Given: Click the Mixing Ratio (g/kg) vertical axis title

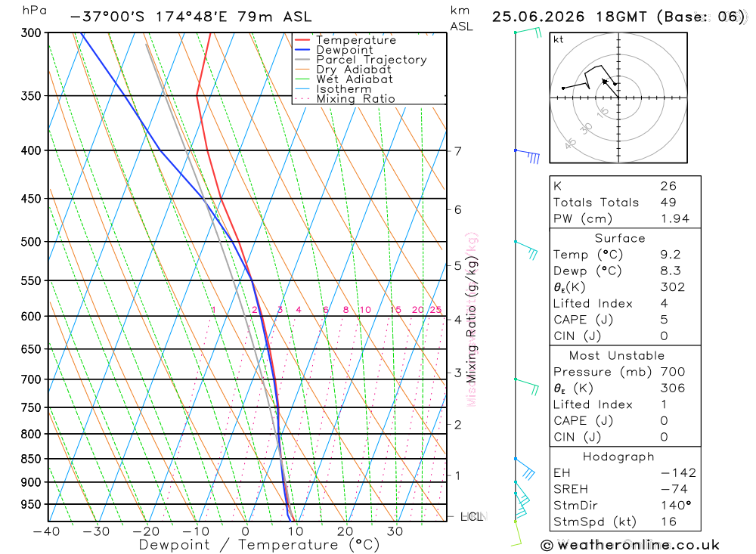Looking at the screenshot, I should click(471, 319).
